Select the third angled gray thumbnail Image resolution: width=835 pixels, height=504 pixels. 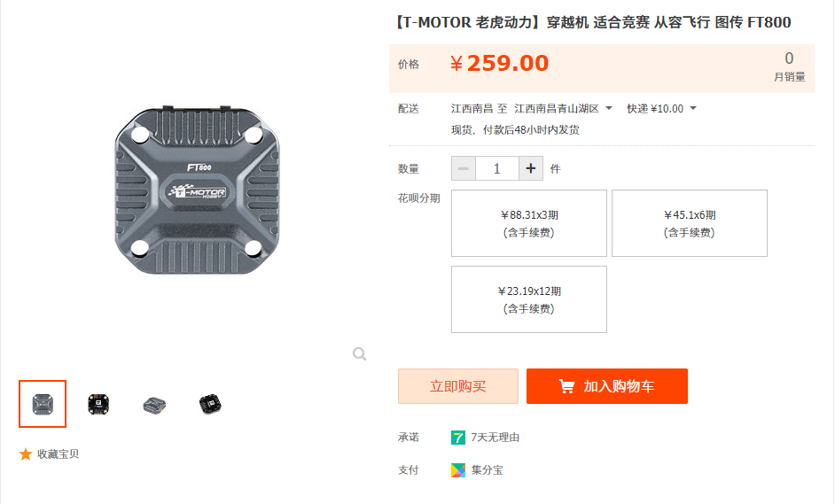click(x=154, y=404)
